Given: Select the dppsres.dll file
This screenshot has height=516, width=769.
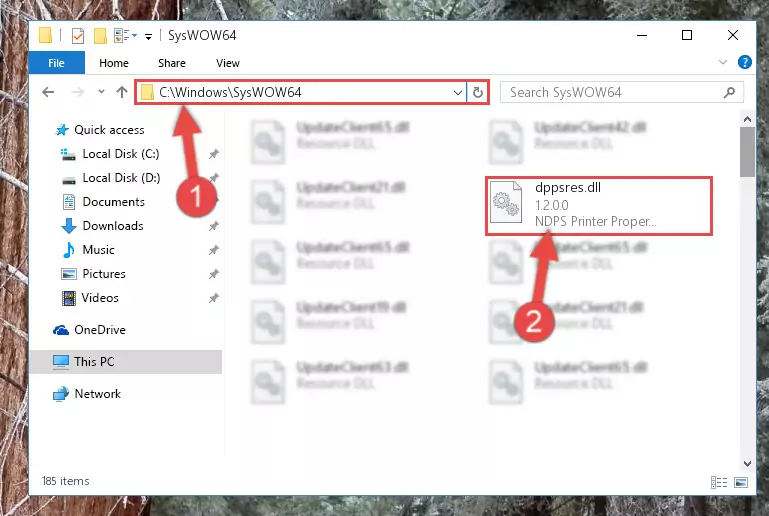Looking at the screenshot, I should pos(599,205).
